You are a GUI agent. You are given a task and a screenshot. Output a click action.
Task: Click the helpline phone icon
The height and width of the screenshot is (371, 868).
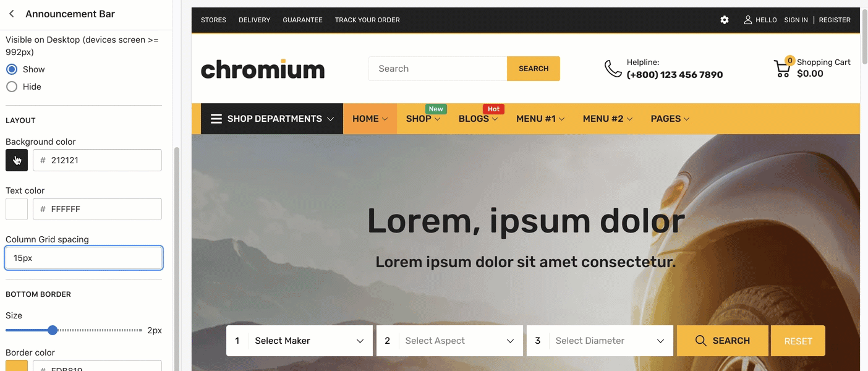613,69
